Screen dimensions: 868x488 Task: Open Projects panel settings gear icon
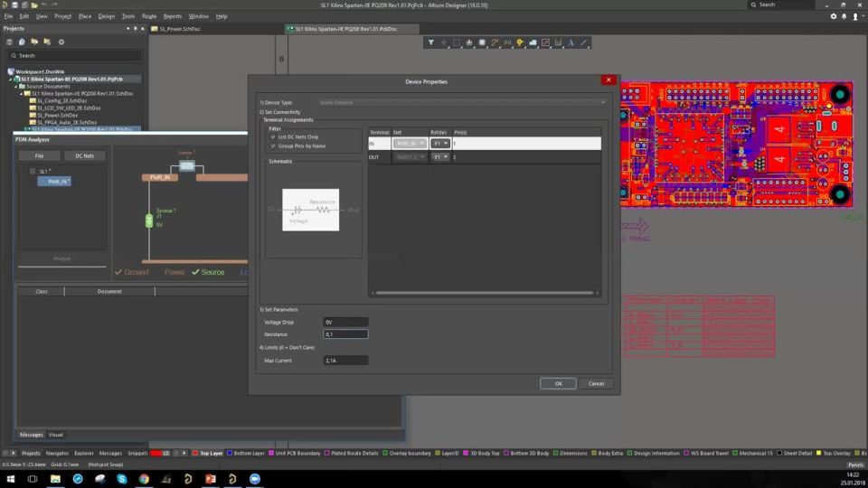(61, 42)
